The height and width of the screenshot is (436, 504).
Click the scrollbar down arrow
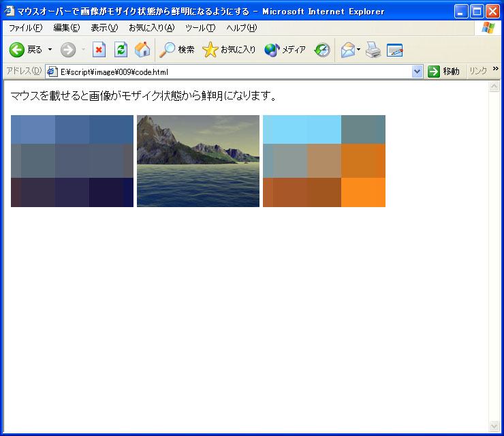(x=494, y=426)
